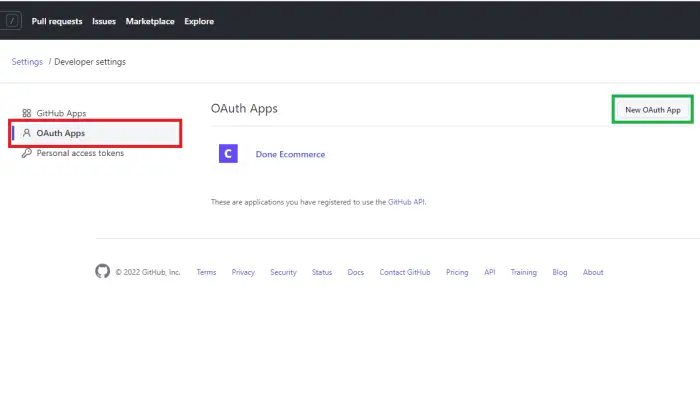This screenshot has height=406, width=700.
Task: Click the Contact GitHub footer link
Action: point(405,272)
